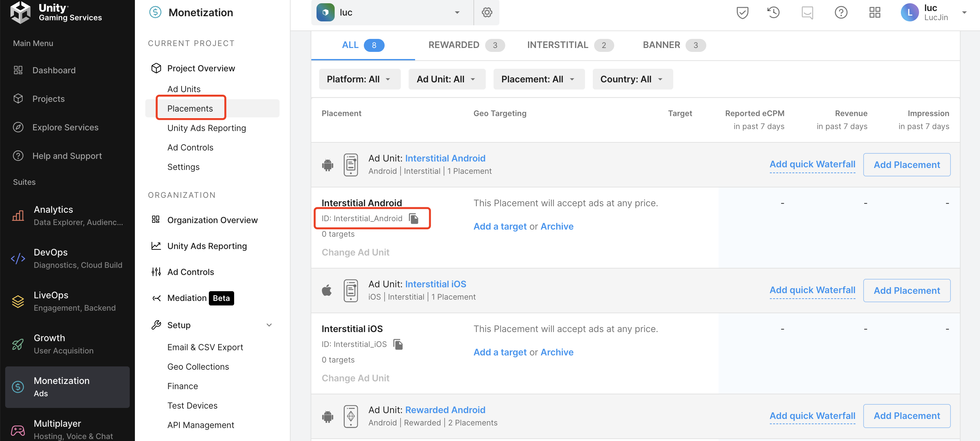Click the Monetization dollar icon in header
980x441 pixels.
(x=155, y=12)
